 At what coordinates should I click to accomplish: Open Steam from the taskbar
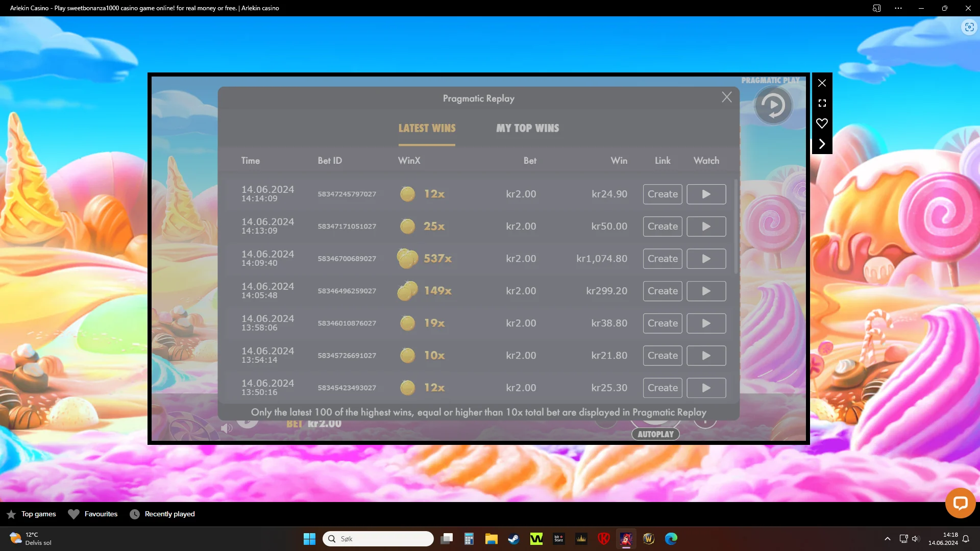click(x=513, y=539)
